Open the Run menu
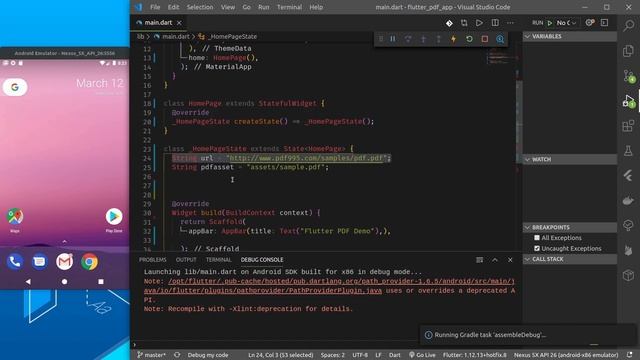The image size is (640, 360). coord(264,7)
